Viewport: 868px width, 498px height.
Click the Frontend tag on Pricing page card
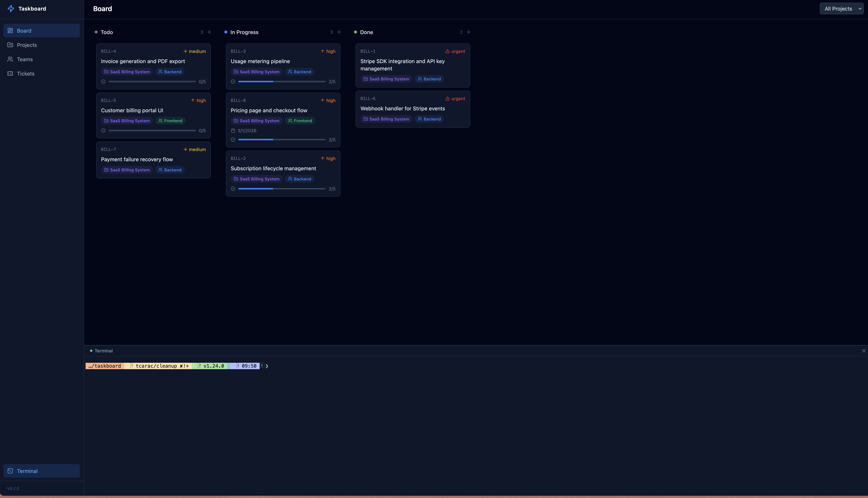point(300,120)
